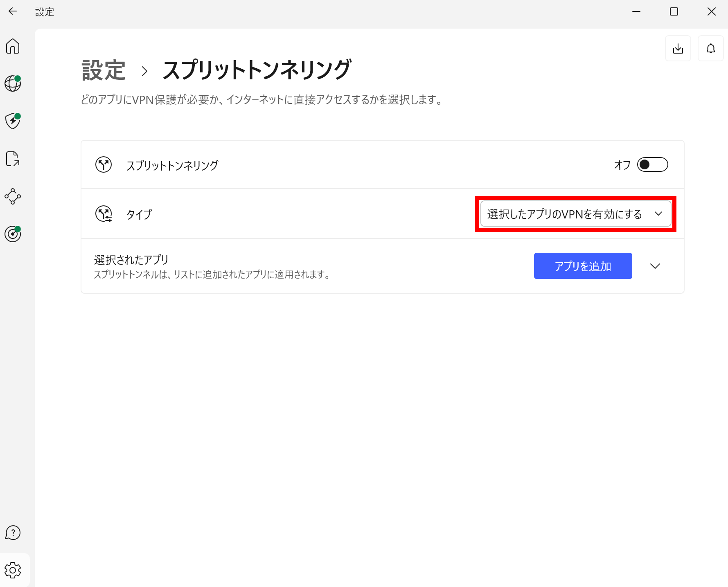
Task: Click the 設定 window title text
Action: (45, 12)
